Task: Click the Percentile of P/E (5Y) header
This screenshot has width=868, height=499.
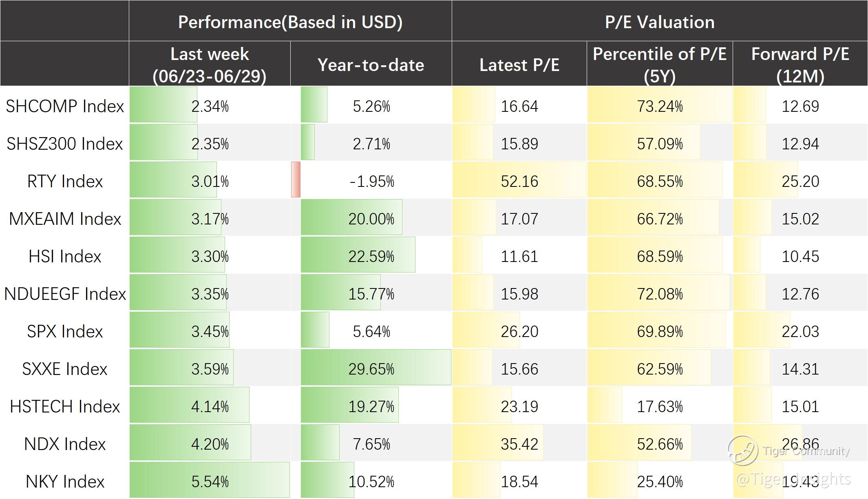Action: coord(659,64)
